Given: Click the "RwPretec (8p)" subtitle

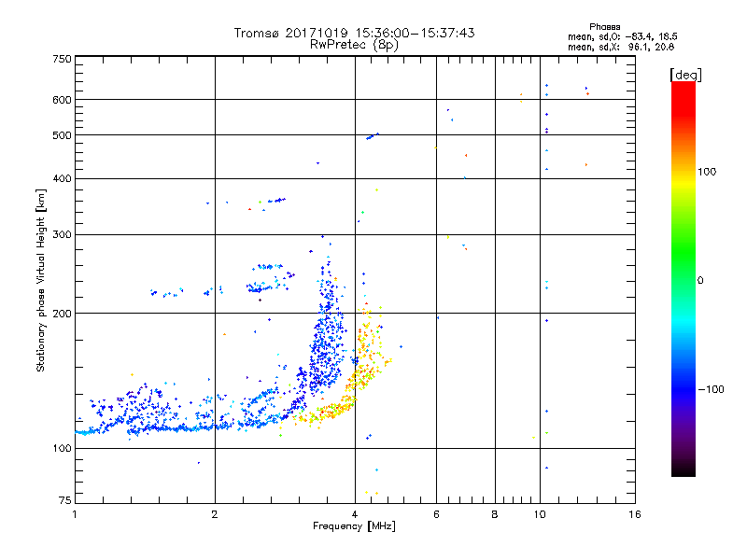Looking at the screenshot, I should coord(354,45).
